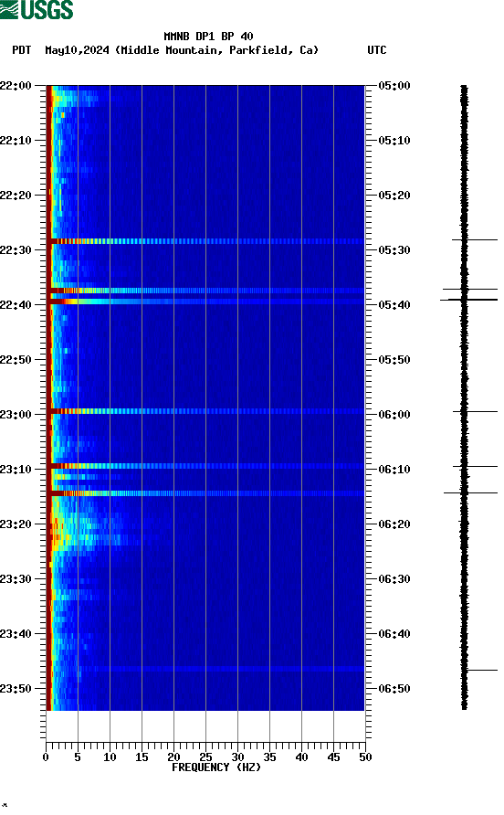Click the date text 'May10,2024'
Image resolution: width=504 pixels, height=815 pixels.
[x=77, y=50]
